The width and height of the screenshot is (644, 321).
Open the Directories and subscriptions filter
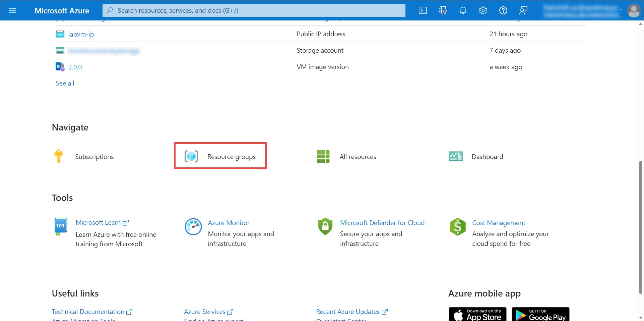(x=443, y=10)
